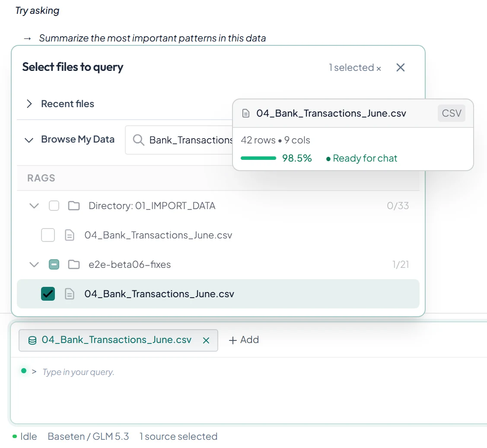Click the tooltip title 04_Bank_Transactions_June.csv

tap(331, 113)
